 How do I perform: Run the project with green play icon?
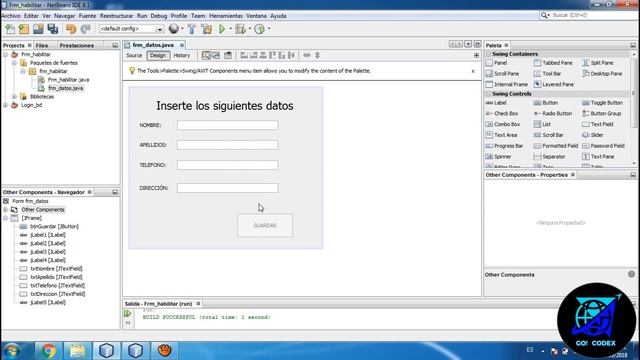click(222, 29)
